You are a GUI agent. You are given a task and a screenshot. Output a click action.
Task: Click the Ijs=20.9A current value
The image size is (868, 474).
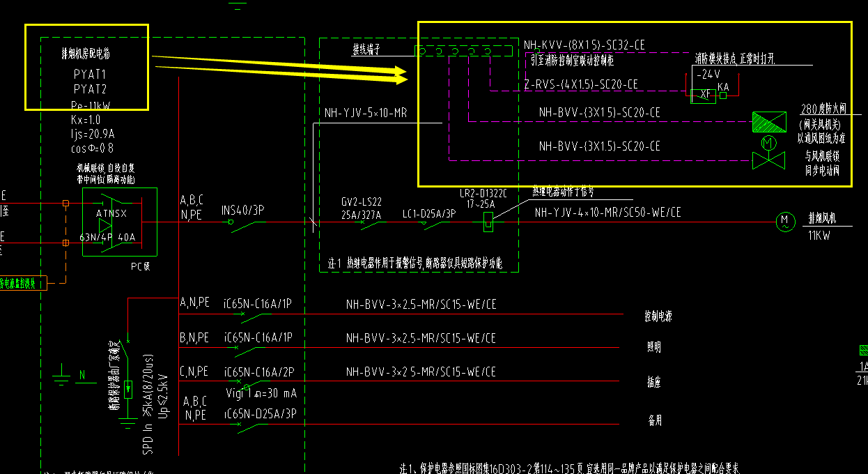tap(93, 133)
